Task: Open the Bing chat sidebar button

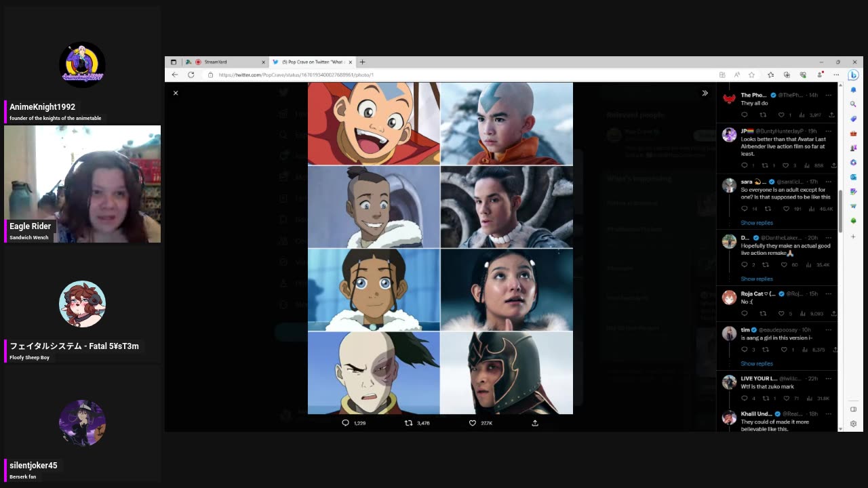Action: pos(854,75)
